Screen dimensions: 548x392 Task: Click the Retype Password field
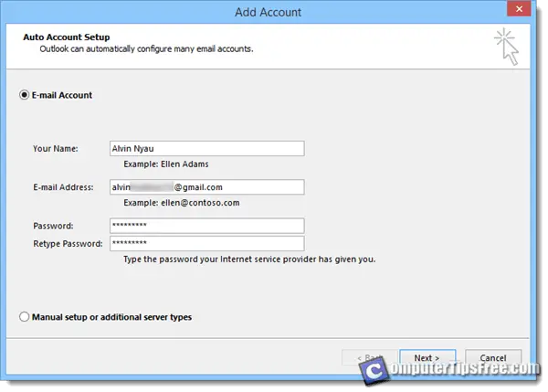(x=207, y=244)
